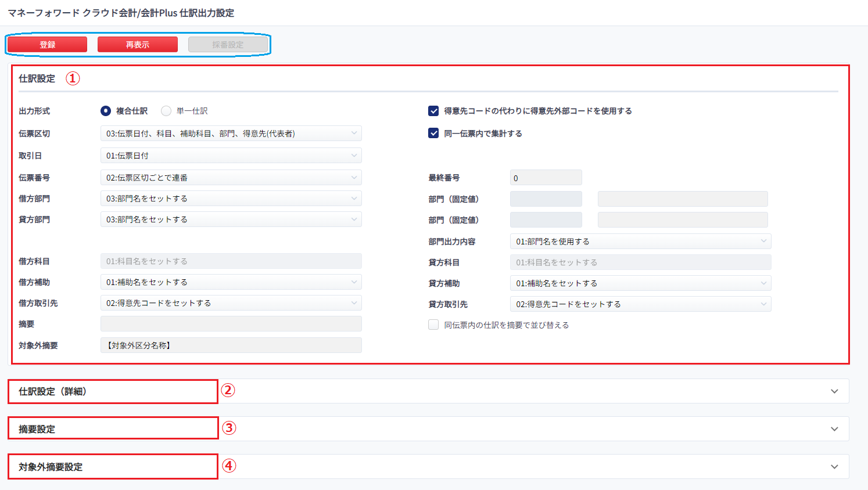Click the red 登録 button
This screenshot has width=868, height=490.
tap(47, 45)
